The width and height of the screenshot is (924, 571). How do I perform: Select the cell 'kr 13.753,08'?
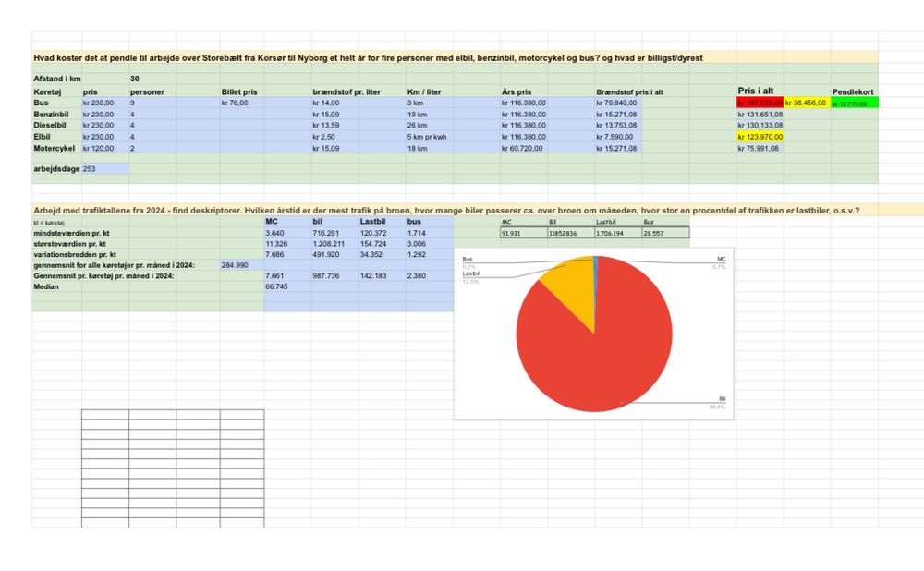(x=616, y=125)
